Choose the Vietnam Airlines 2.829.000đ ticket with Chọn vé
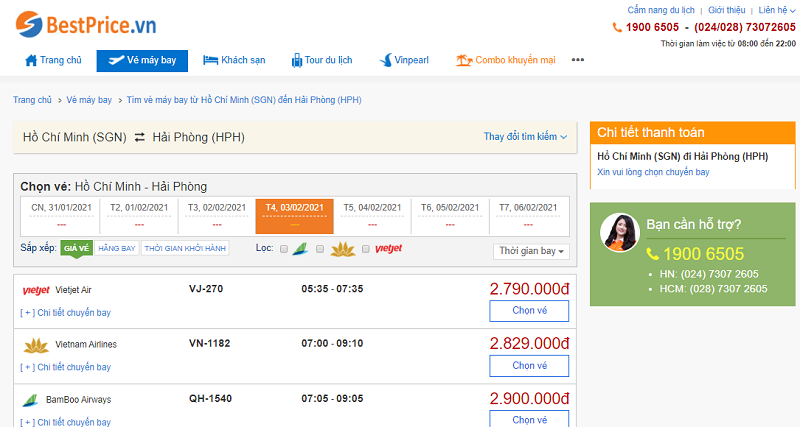The height and width of the screenshot is (427, 800). pos(529,366)
